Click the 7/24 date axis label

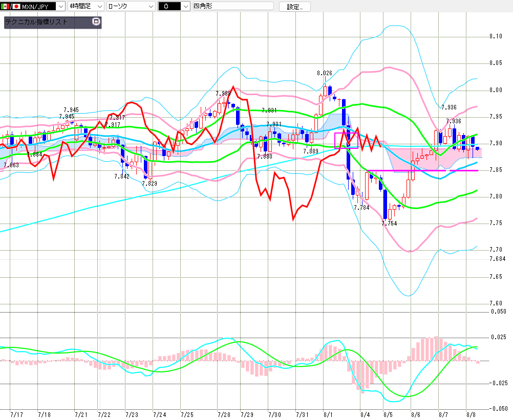[x=159, y=415]
